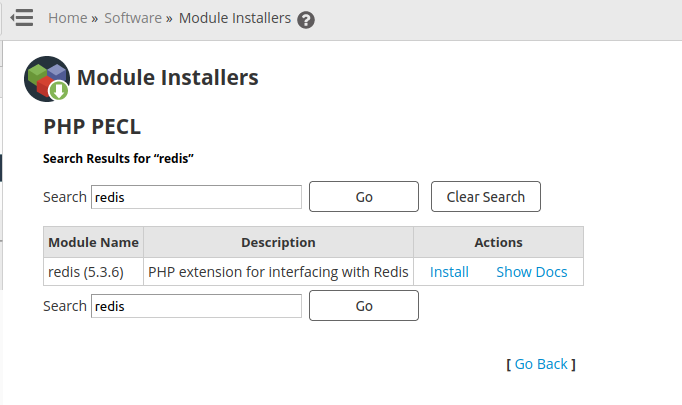Click the Module Name column header
The height and width of the screenshot is (405, 682).
(x=94, y=242)
